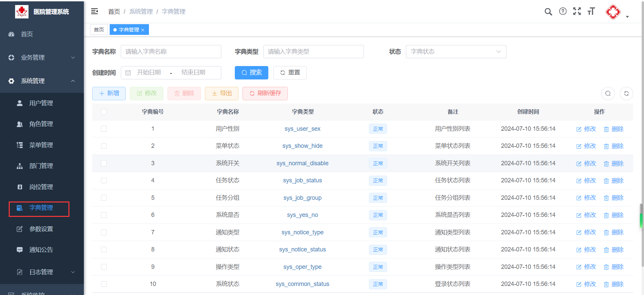This screenshot has height=295, width=644.
Task: Toggle fullscreen mode icon
Action: tap(577, 11)
